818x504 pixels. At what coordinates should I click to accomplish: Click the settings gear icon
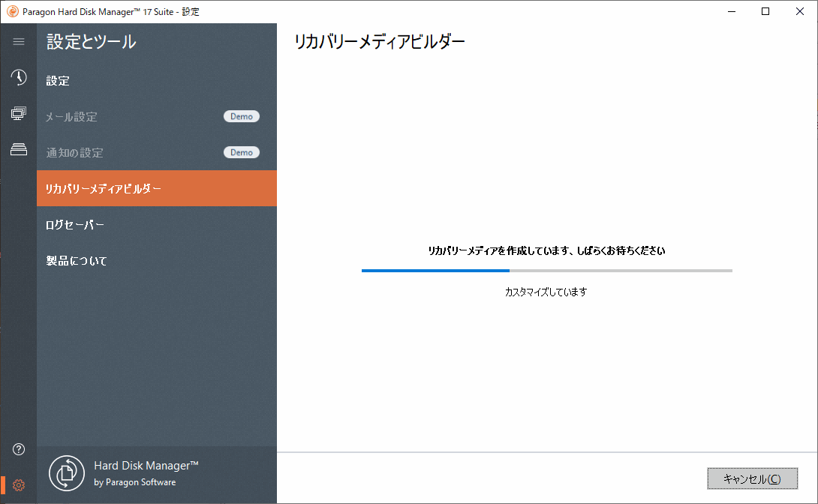pyautogui.click(x=18, y=485)
